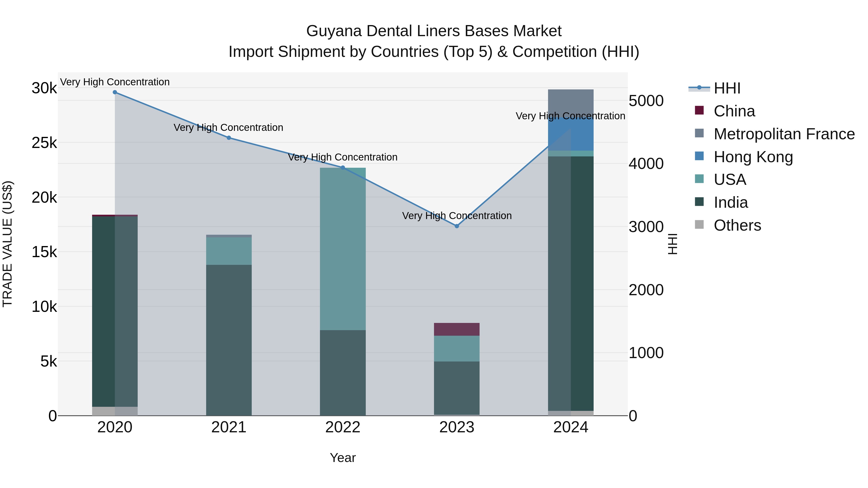Toggle Hong Kong legend entry
The height and width of the screenshot is (488, 868).
[x=744, y=157]
